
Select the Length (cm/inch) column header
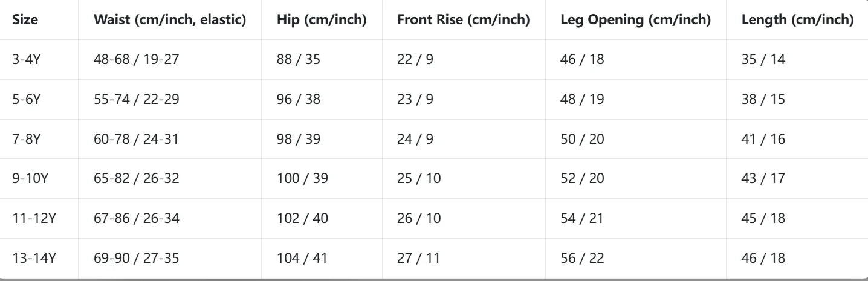click(x=798, y=19)
